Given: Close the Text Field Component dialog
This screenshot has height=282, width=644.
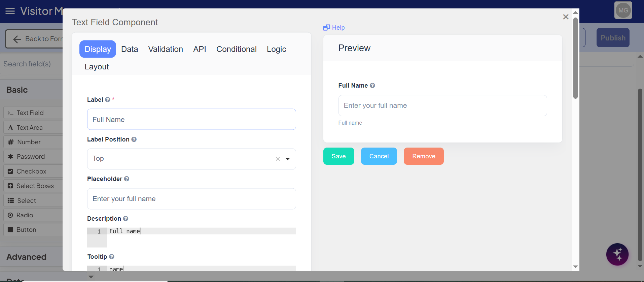Looking at the screenshot, I should coord(566,17).
